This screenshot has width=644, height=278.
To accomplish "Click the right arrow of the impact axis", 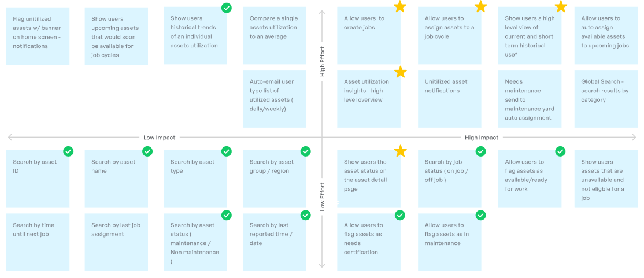I will pos(634,138).
